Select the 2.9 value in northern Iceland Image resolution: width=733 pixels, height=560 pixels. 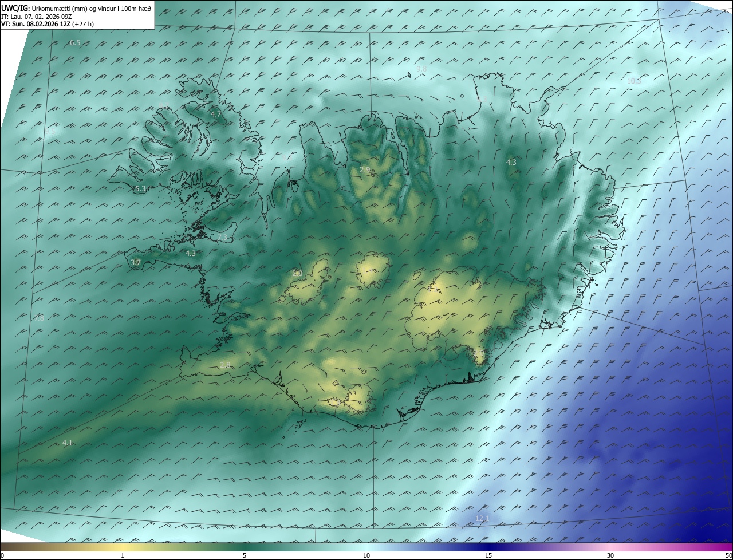(365, 170)
